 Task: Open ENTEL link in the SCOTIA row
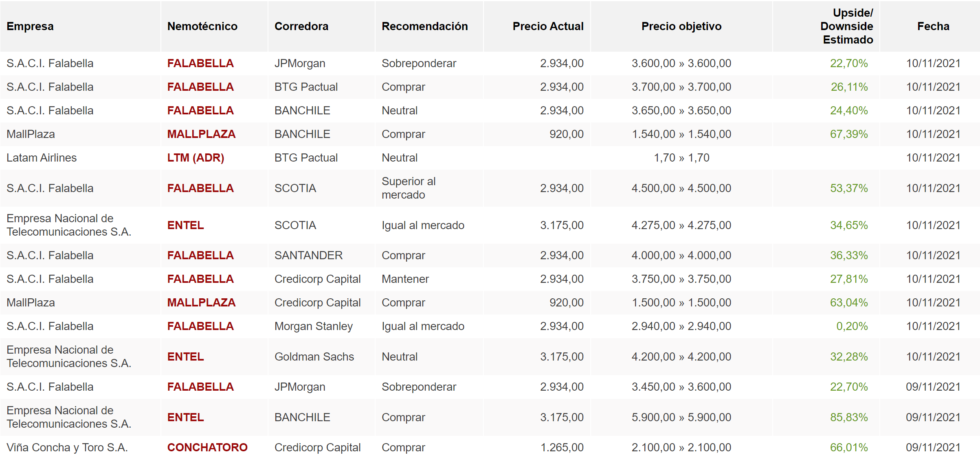185,225
